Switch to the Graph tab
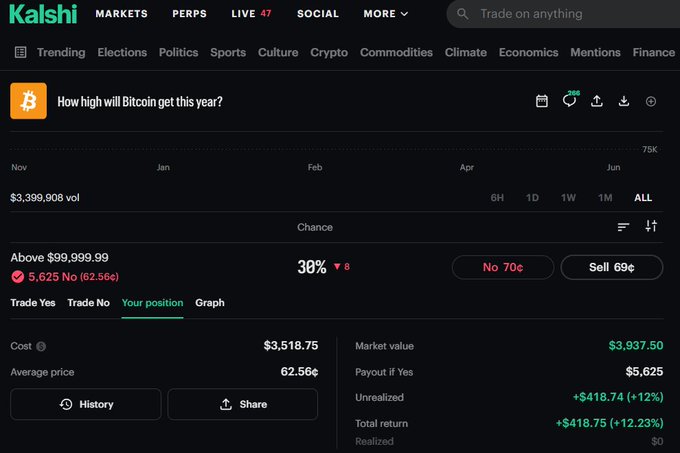This screenshot has height=453, width=680. pyautogui.click(x=210, y=303)
